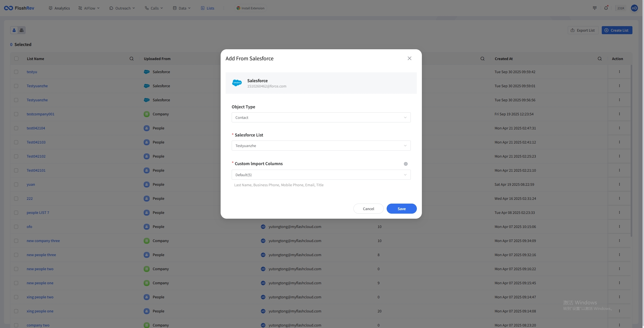Viewport: 644px width, 328px height.
Task: Check the box next to ofo list
Action: click(16, 227)
